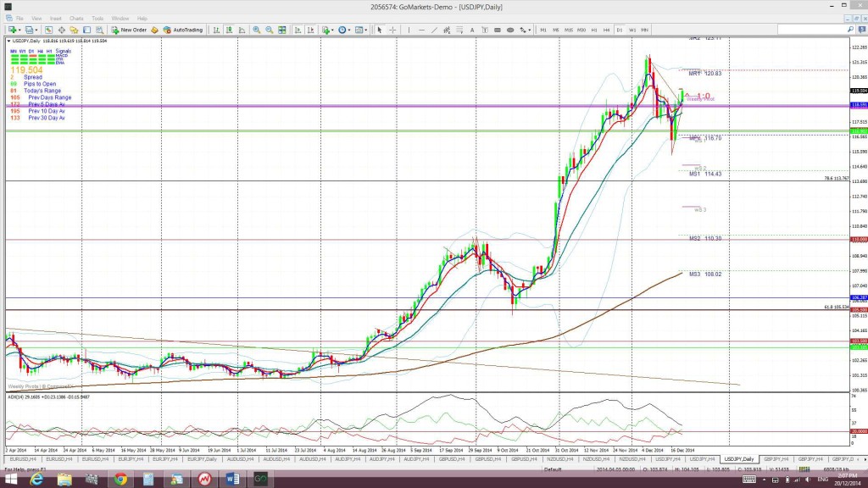The height and width of the screenshot is (488, 868).
Task: Select the vertical line tool
Action: click(409, 30)
